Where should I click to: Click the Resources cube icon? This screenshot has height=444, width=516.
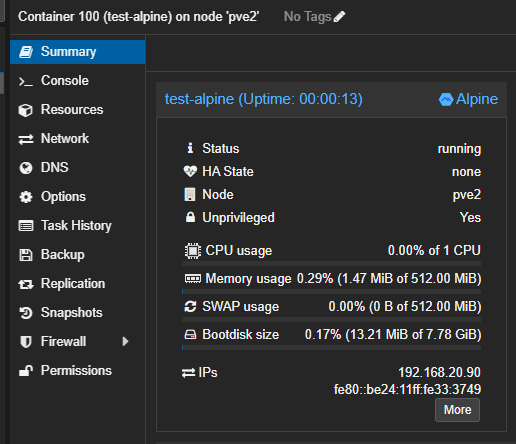(x=26, y=110)
